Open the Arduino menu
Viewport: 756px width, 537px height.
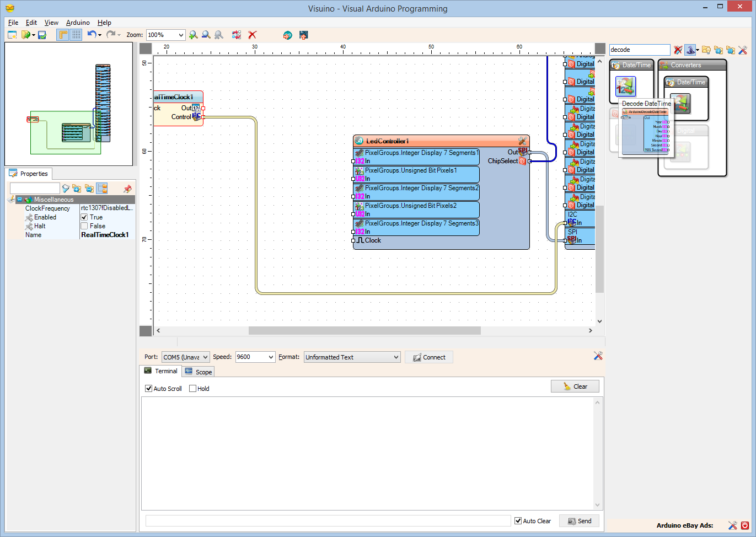(x=78, y=23)
